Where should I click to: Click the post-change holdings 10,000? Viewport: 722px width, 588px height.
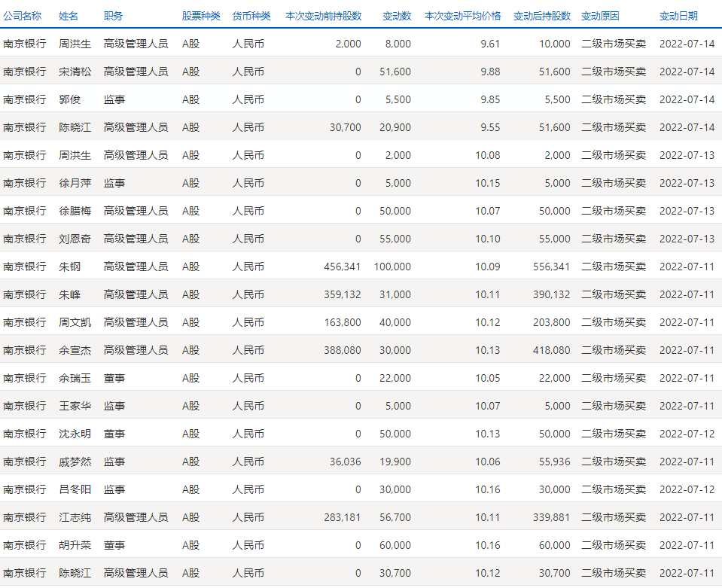[x=555, y=44]
